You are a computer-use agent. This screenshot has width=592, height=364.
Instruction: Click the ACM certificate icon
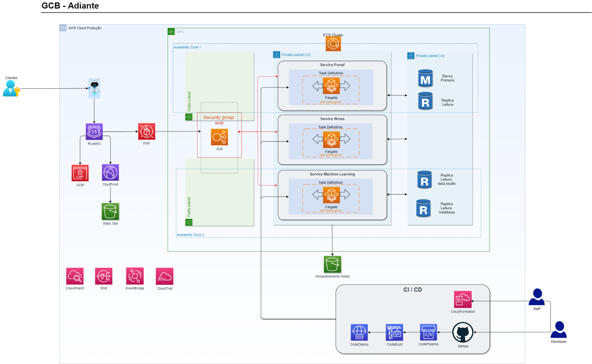coord(80,173)
